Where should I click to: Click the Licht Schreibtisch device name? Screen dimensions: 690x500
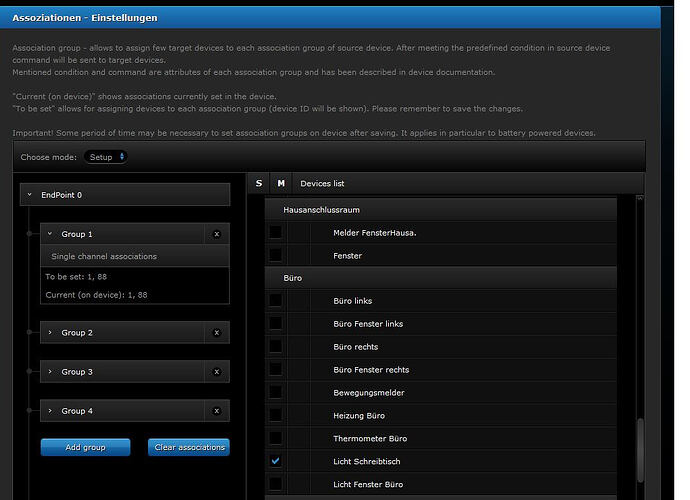click(367, 461)
